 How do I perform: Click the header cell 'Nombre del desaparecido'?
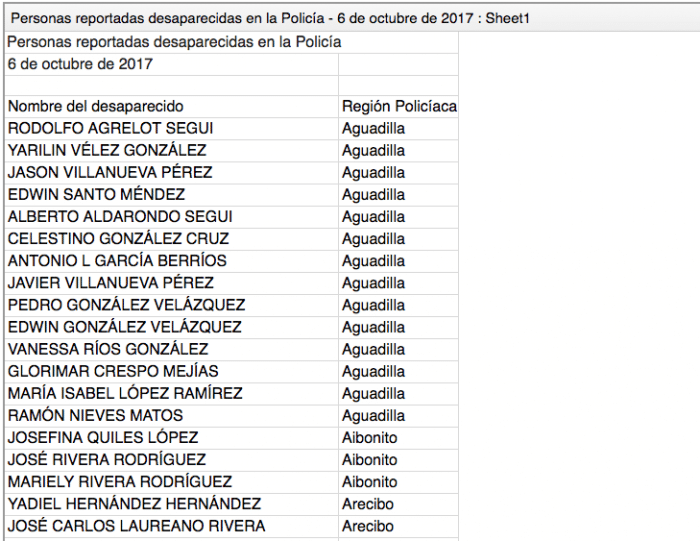pos(171,106)
